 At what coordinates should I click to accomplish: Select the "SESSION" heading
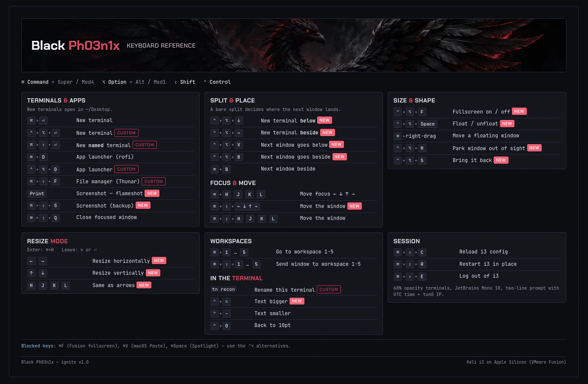point(406,241)
